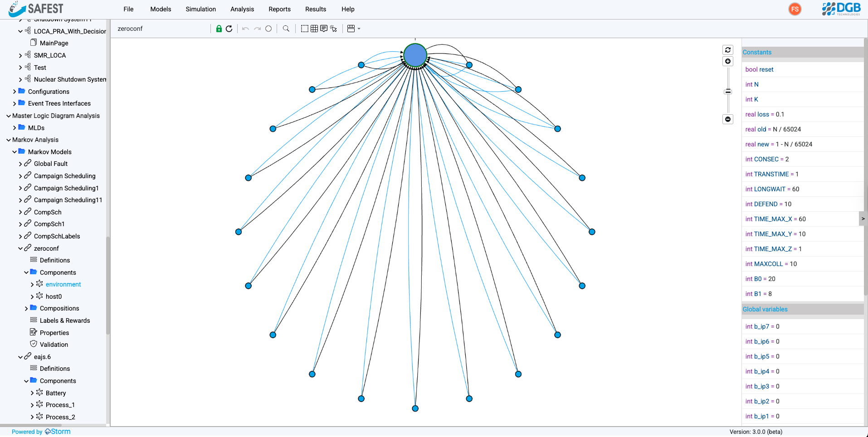Open the Simulation menu
Screen dimensions: 868x437
[200, 9]
